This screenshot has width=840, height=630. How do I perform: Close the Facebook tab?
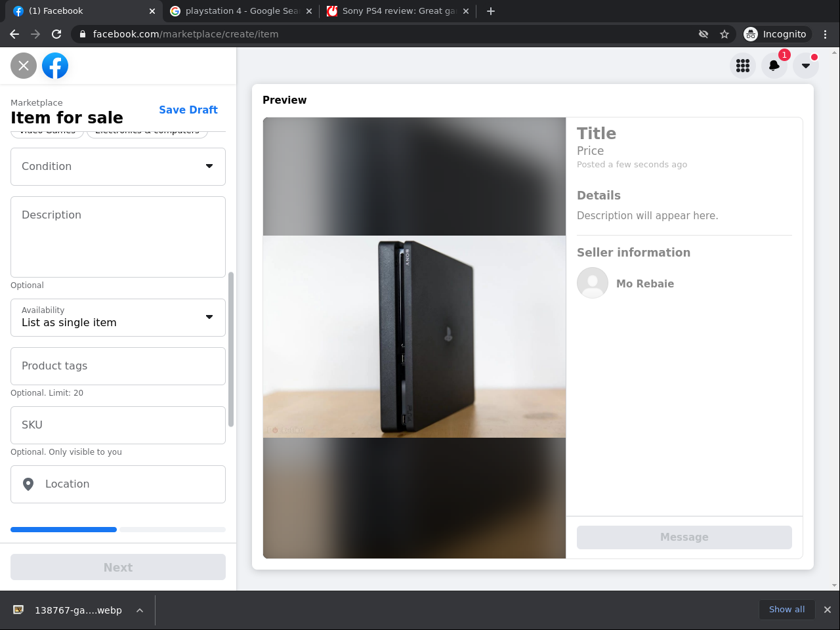pyautogui.click(x=152, y=11)
